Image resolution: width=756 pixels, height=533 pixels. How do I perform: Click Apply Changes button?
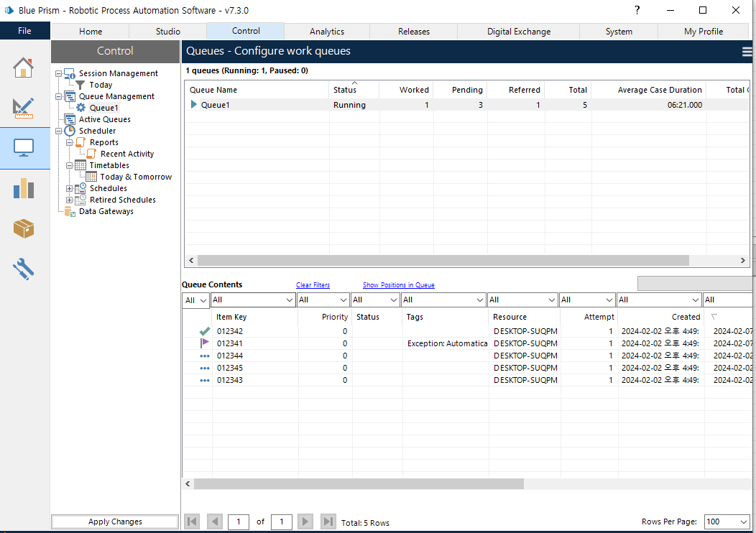(x=115, y=522)
